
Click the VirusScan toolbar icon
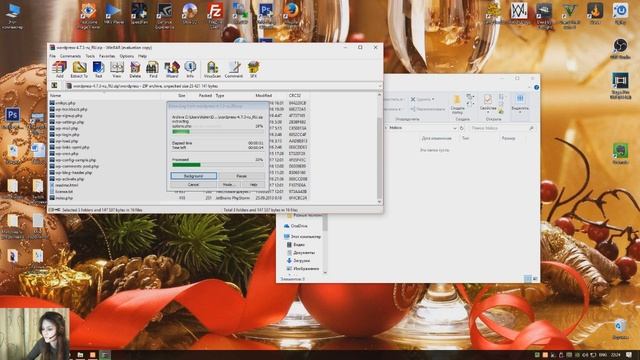pos(212,69)
